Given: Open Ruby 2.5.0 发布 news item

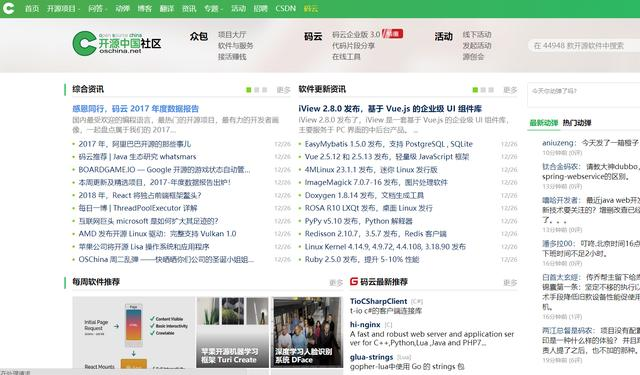Looking at the screenshot, I should coord(362,260).
